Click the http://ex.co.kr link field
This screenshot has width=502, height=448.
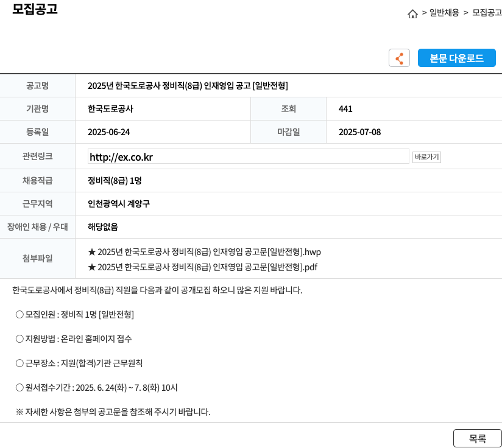[249, 156]
